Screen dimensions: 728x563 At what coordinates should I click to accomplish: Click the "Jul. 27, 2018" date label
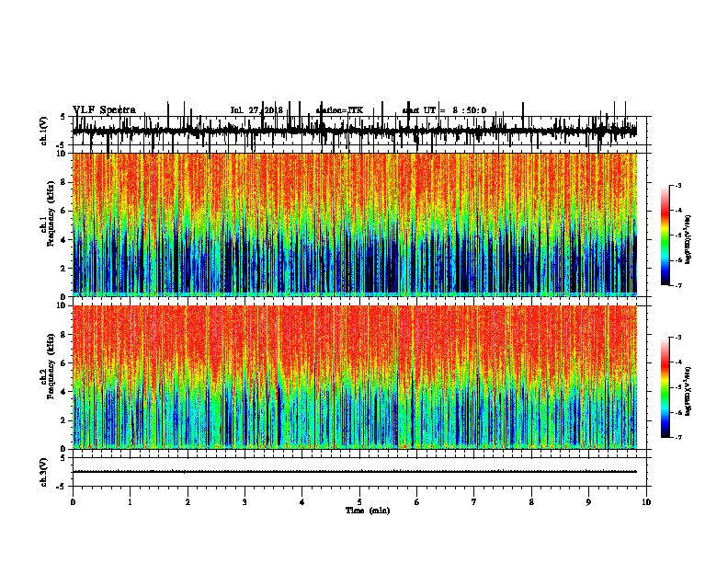point(256,110)
